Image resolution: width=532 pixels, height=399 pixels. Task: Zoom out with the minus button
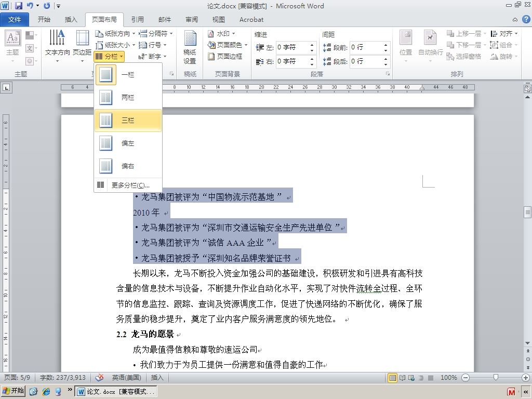click(x=465, y=378)
